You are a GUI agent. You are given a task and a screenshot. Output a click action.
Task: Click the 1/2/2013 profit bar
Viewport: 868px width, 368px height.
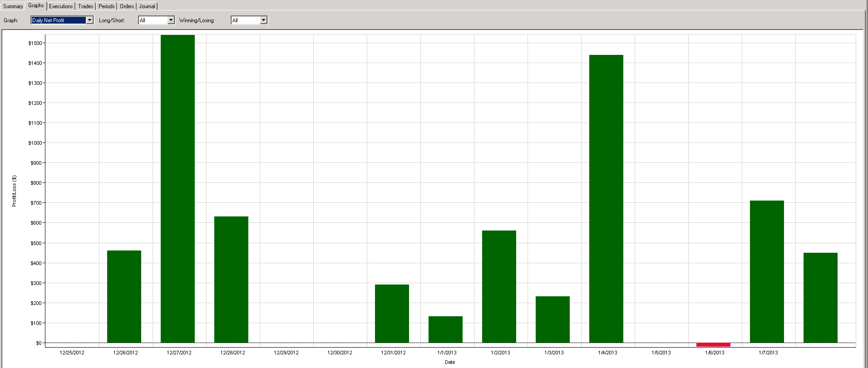[499, 287]
